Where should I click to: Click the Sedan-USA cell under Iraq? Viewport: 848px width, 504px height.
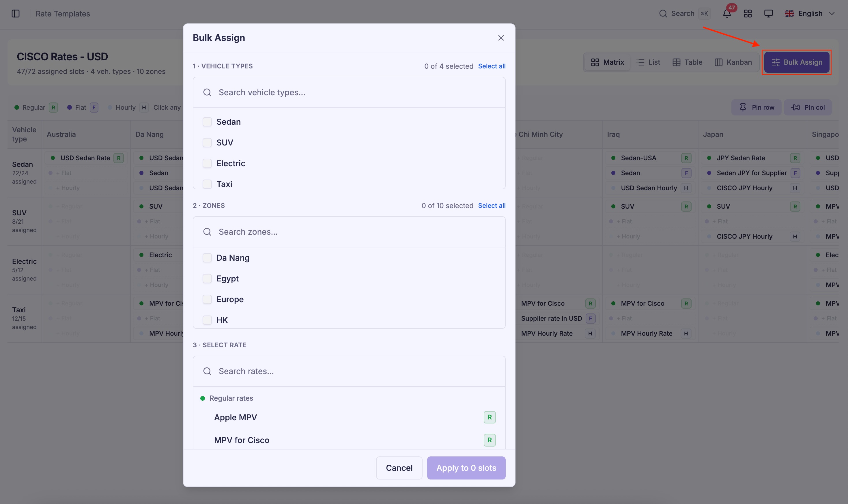(650, 158)
